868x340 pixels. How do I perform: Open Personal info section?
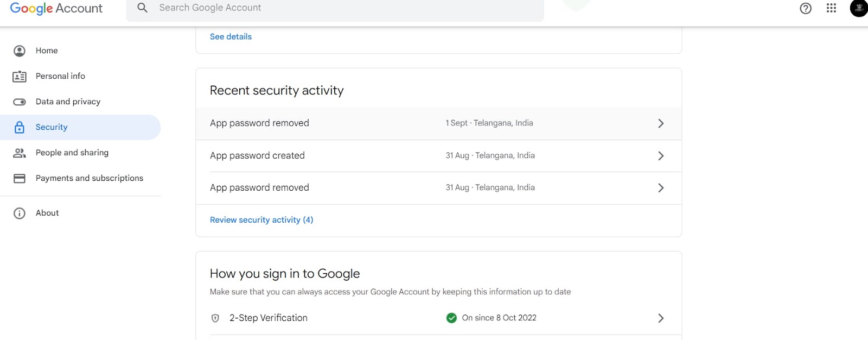pos(80,76)
